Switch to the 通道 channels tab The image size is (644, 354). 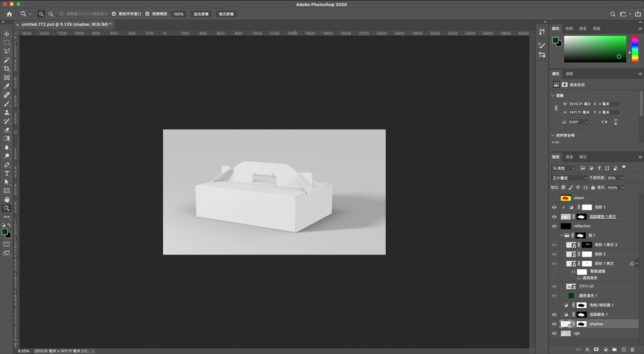tap(569, 157)
